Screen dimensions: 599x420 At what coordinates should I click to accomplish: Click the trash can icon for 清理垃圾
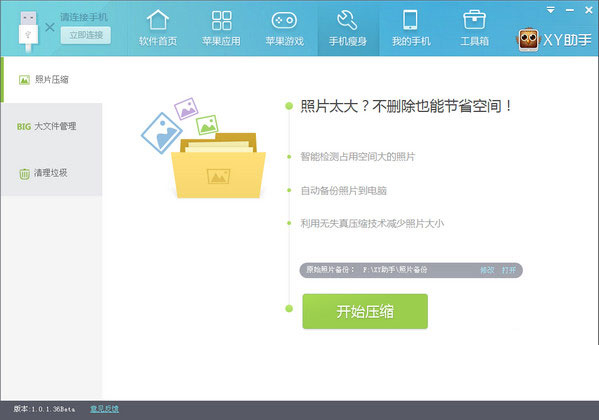[24, 174]
